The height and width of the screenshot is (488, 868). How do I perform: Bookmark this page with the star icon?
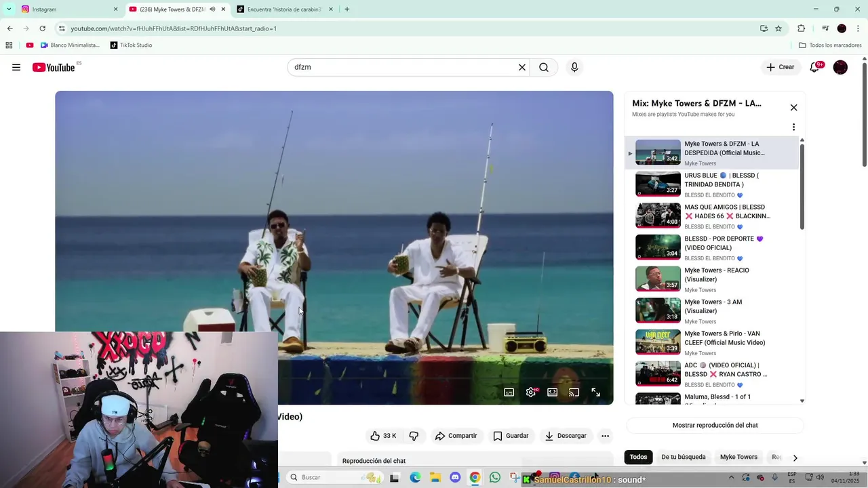pyautogui.click(x=778, y=28)
